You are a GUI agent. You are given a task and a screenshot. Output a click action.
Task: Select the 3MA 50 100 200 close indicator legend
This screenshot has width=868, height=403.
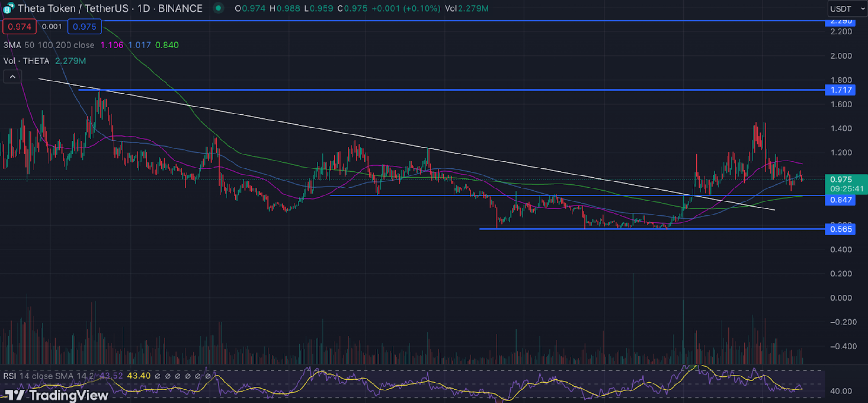49,45
